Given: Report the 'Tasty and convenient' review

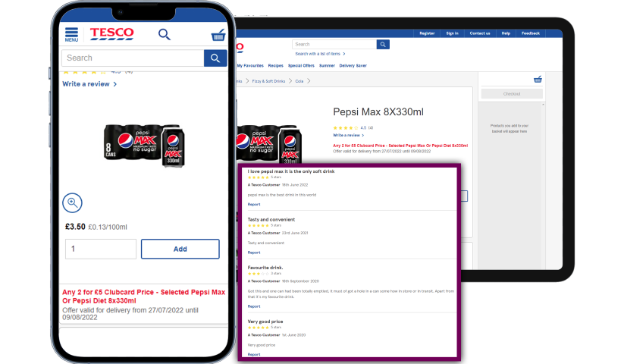Looking at the screenshot, I should (254, 253).
